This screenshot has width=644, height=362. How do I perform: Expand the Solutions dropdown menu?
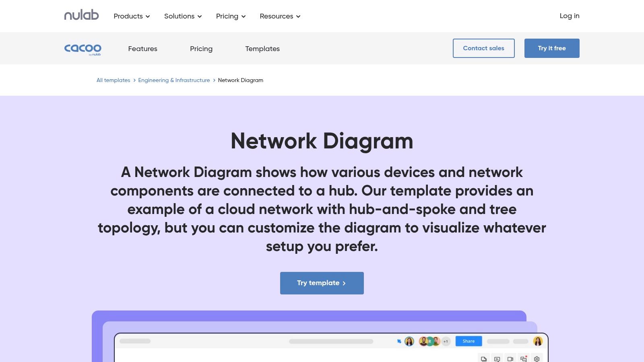tap(183, 16)
